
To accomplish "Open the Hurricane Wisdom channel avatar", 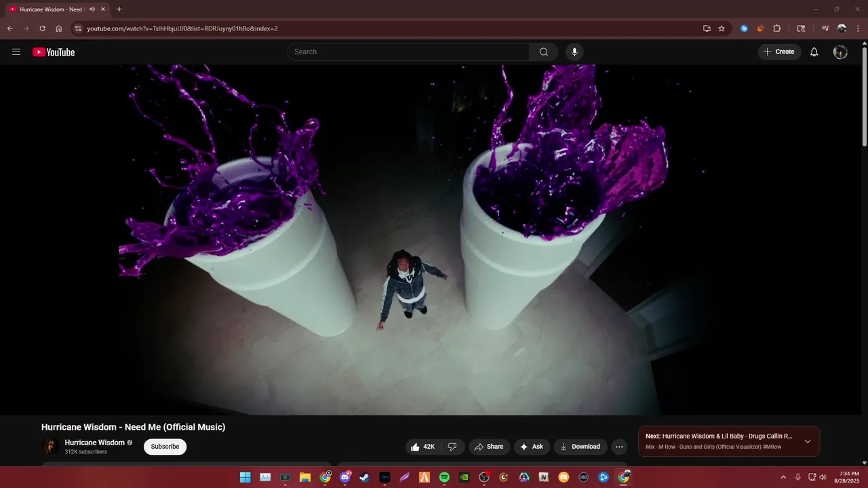I will click(x=50, y=447).
